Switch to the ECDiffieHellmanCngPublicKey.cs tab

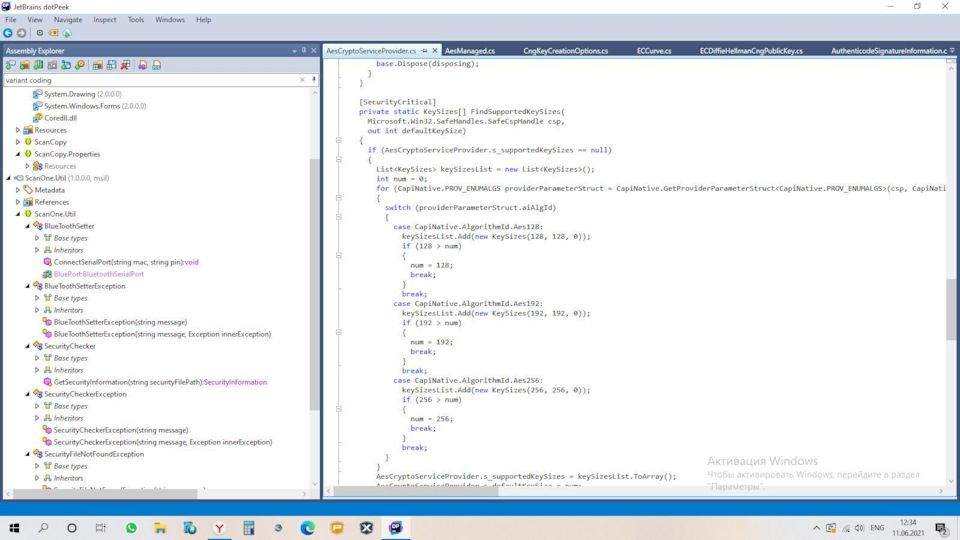[x=751, y=51]
